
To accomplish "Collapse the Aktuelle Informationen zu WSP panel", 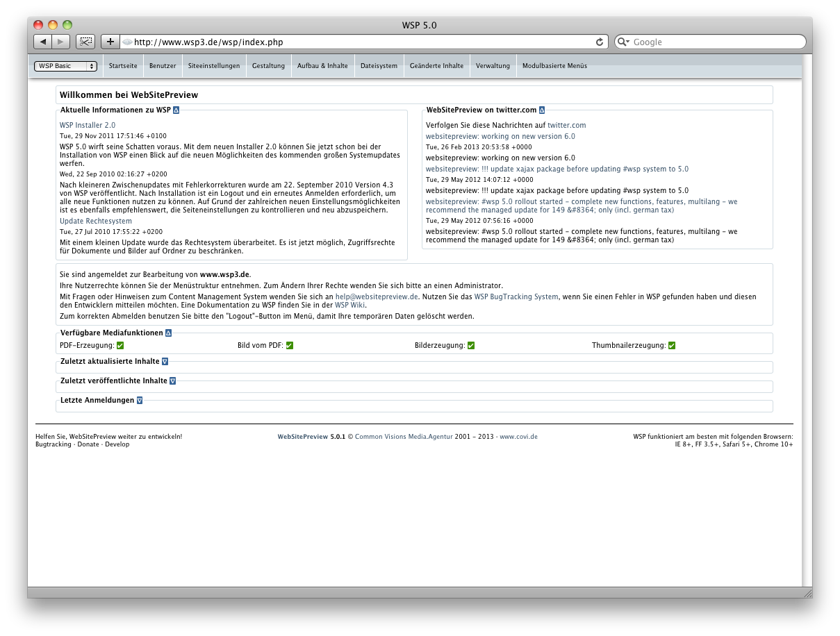I will (176, 110).
